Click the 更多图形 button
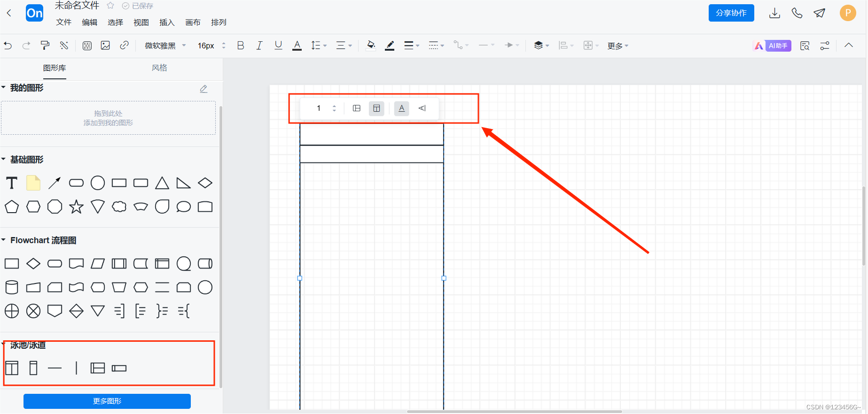Viewport: 868px width, 414px height. [107, 401]
